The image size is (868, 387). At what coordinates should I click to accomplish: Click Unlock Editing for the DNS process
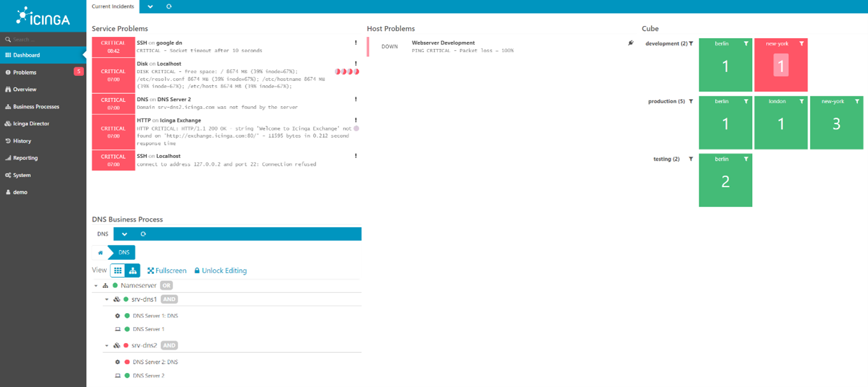coord(220,271)
